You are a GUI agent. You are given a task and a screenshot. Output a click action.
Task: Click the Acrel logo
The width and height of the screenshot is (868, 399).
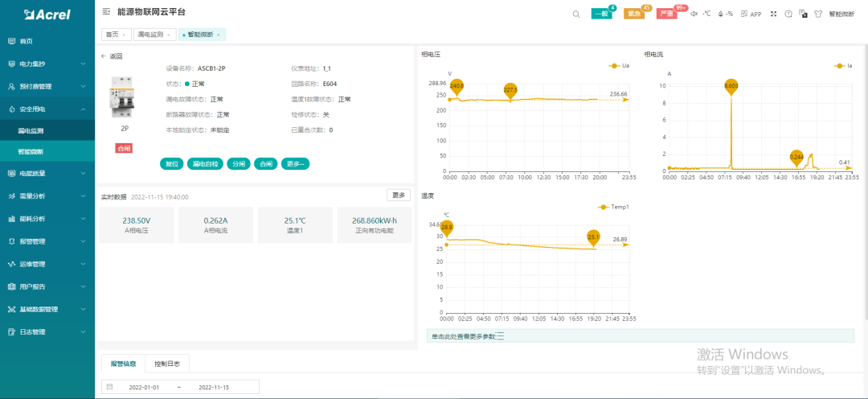47,15
